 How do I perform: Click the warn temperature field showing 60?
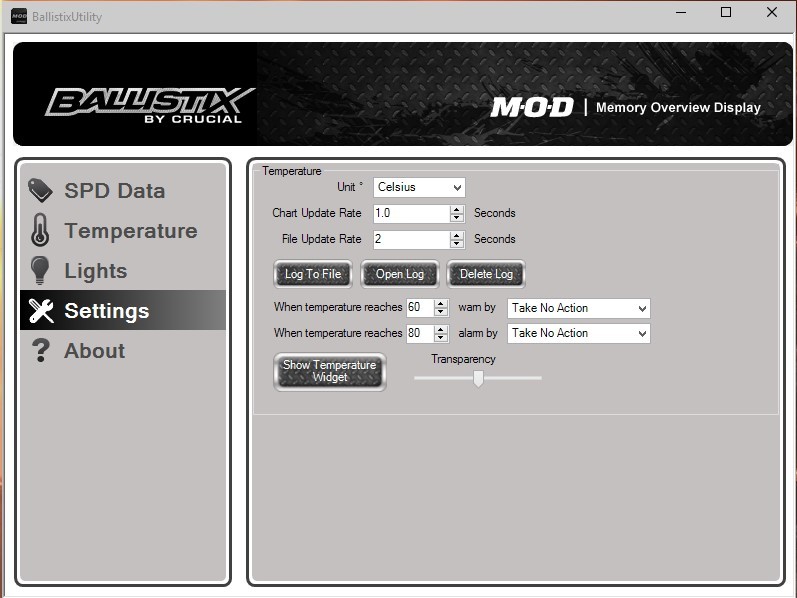[x=420, y=307]
